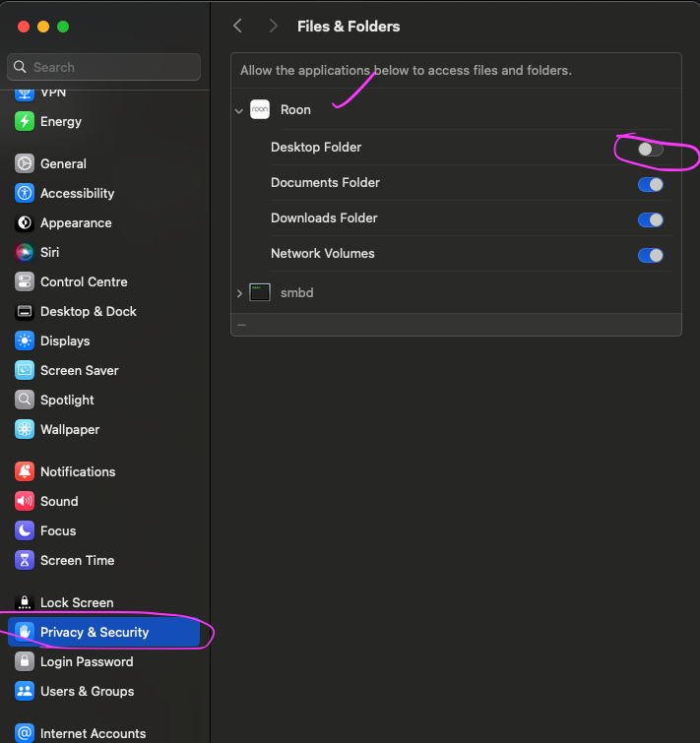Collapse the Roon permissions list

click(x=238, y=111)
